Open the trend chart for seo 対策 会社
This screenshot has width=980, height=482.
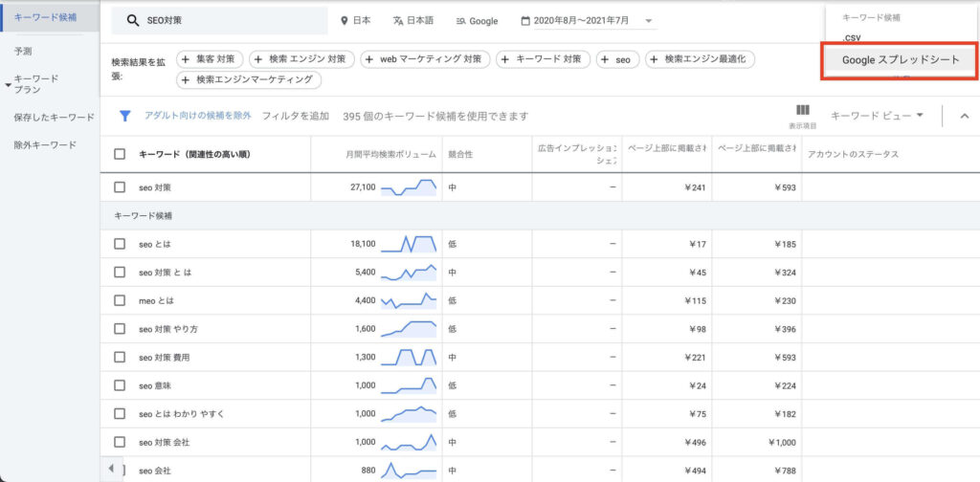[409, 442]
